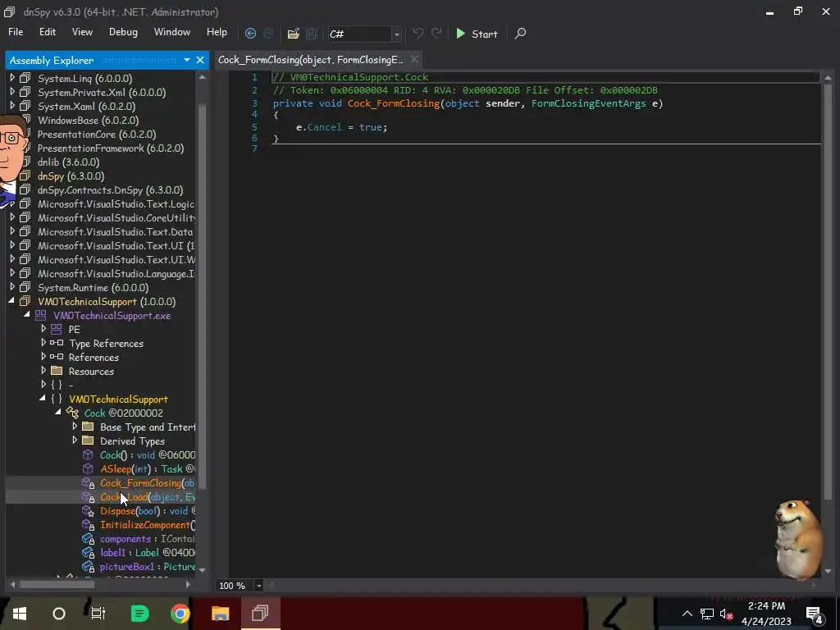Open Task View on the taskbar

coord(98,614)
